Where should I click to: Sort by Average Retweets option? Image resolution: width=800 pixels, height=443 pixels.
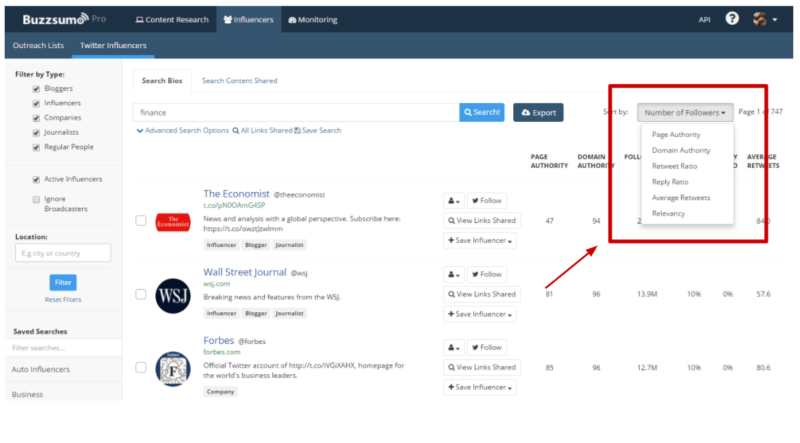click(x=681, y=198)
